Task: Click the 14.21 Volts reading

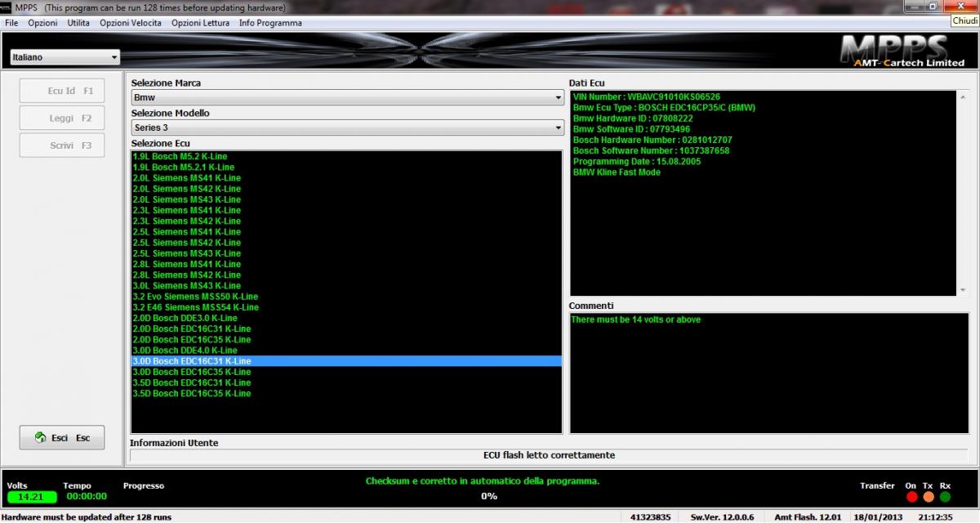Action: pyautogui.click(x=31, y=497)
